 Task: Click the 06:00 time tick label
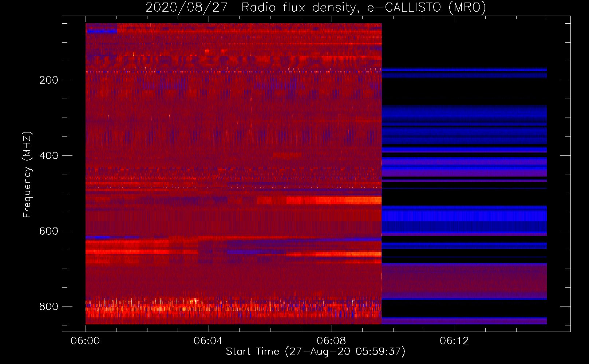85,341
